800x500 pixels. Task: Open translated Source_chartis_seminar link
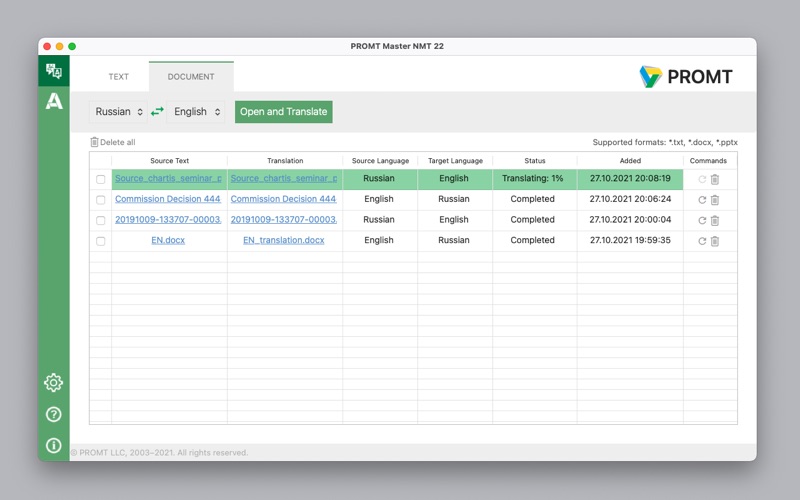coord(284,179)
